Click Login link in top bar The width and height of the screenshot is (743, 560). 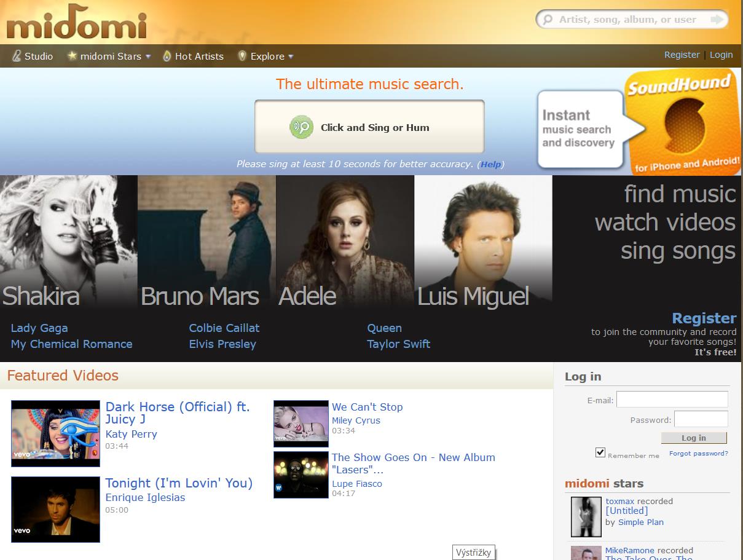point(721,55)
